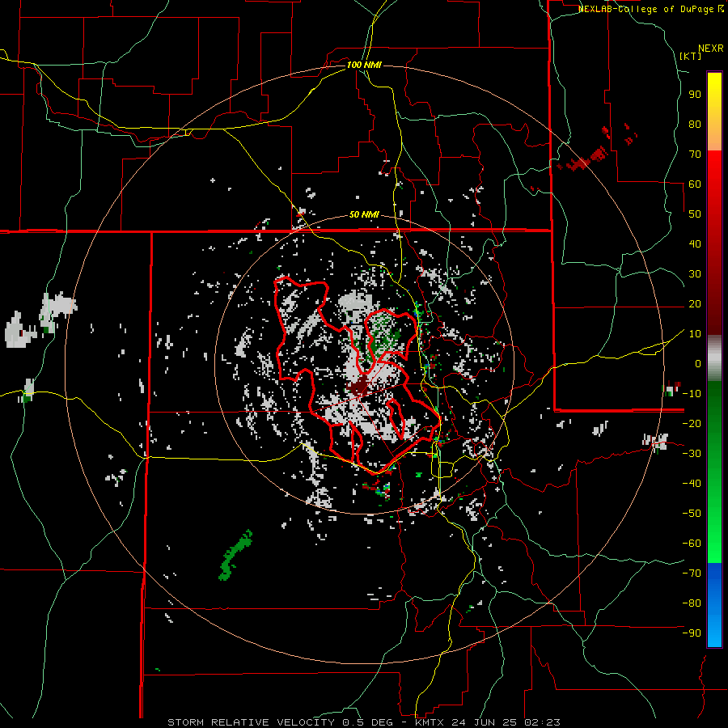Click the "0.5 DEG" elevation text
The width and height of the screenshot is (728, 728).
(x=368, y=722)
